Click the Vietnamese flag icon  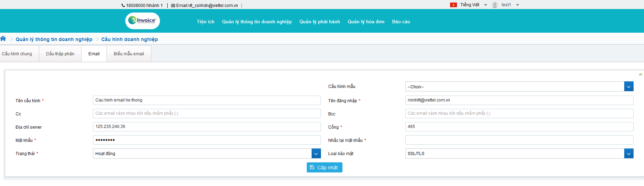[x=453, y=5]
